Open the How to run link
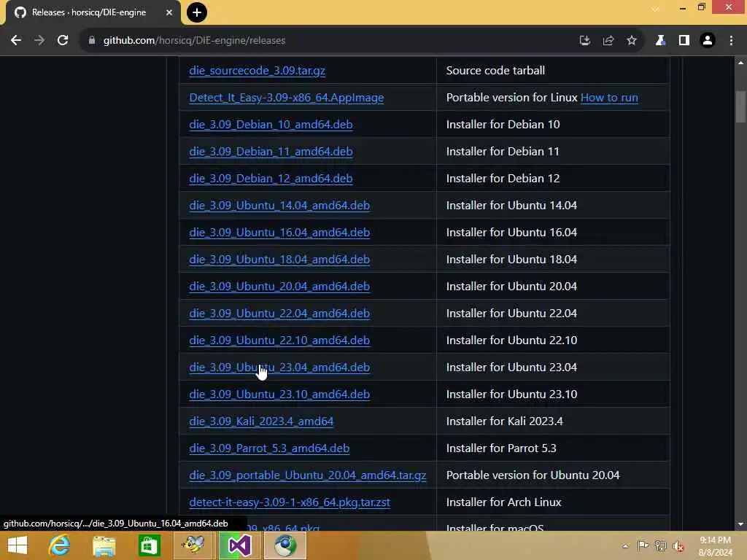Image resolution: width=747 pixels, height=560 pixels. tap(609, 98)
